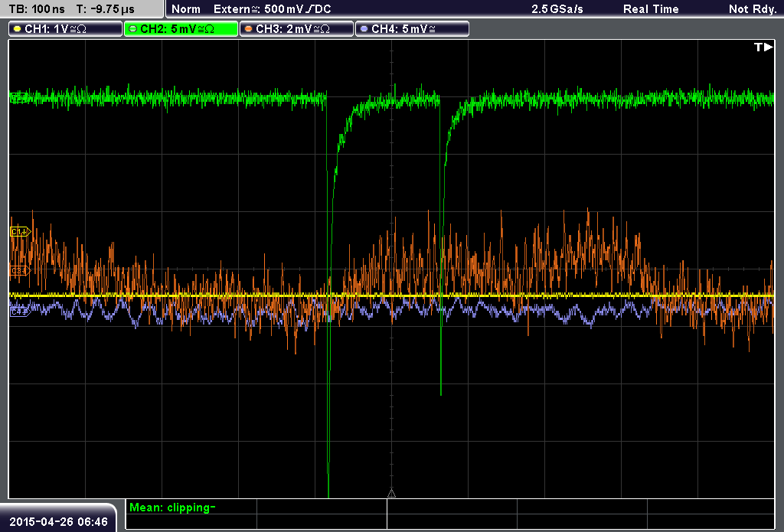Click the orange CH3 color dot

(249, 29)
